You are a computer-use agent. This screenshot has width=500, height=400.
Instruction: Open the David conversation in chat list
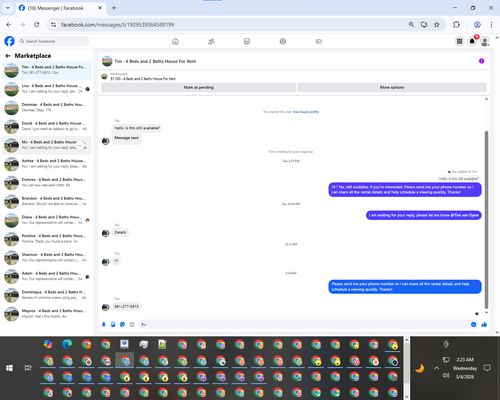[47, 126]
